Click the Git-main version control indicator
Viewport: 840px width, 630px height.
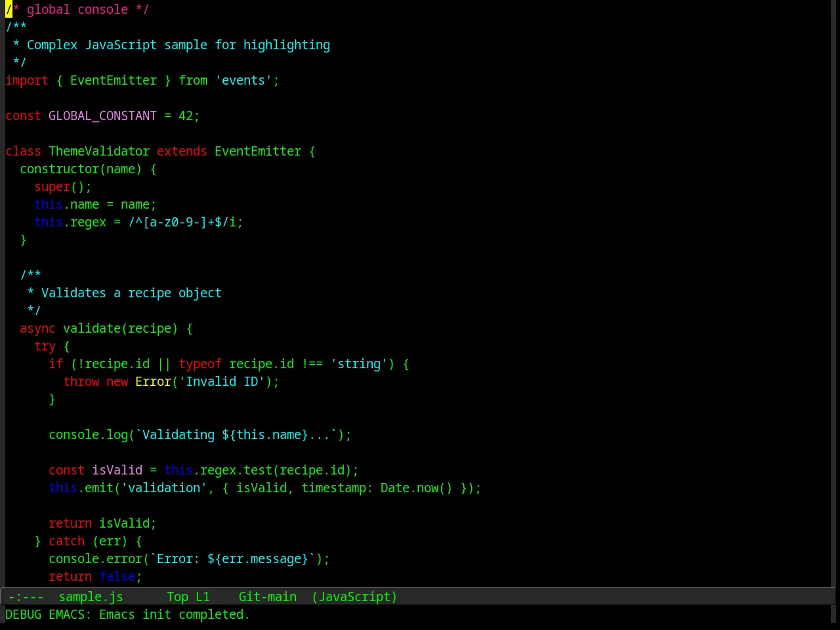[268, 597]
